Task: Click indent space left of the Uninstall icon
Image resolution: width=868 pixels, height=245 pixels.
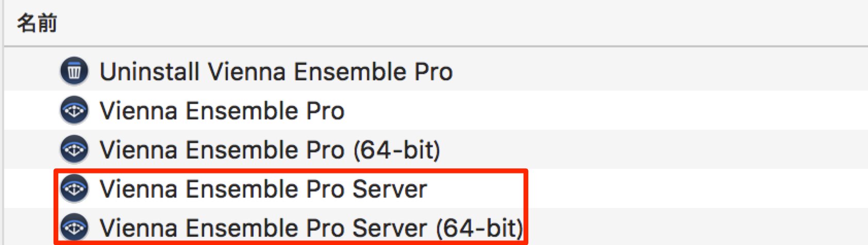Action: tap(31, 71)
